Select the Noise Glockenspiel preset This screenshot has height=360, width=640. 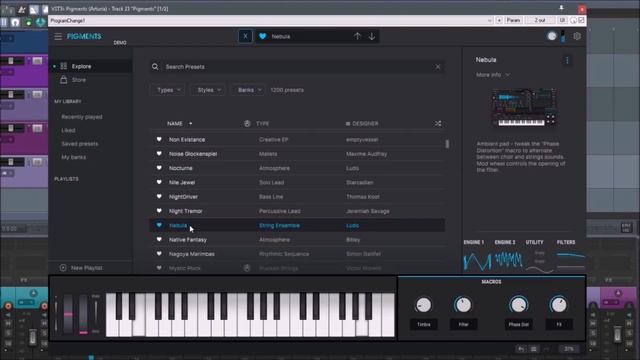point(297,154)
